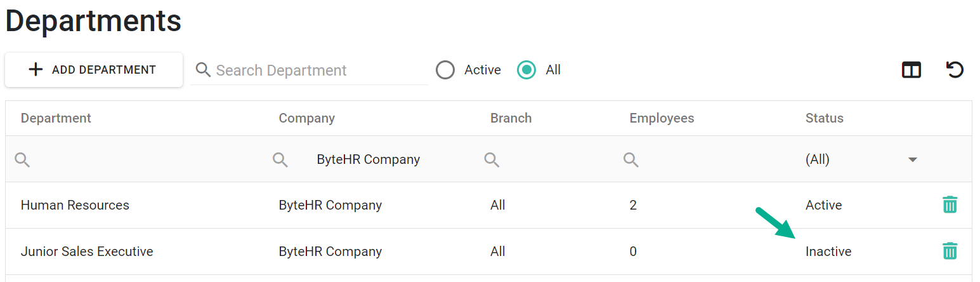
Task: Delete the Human Resources department row
Action: tap(950, 205)
